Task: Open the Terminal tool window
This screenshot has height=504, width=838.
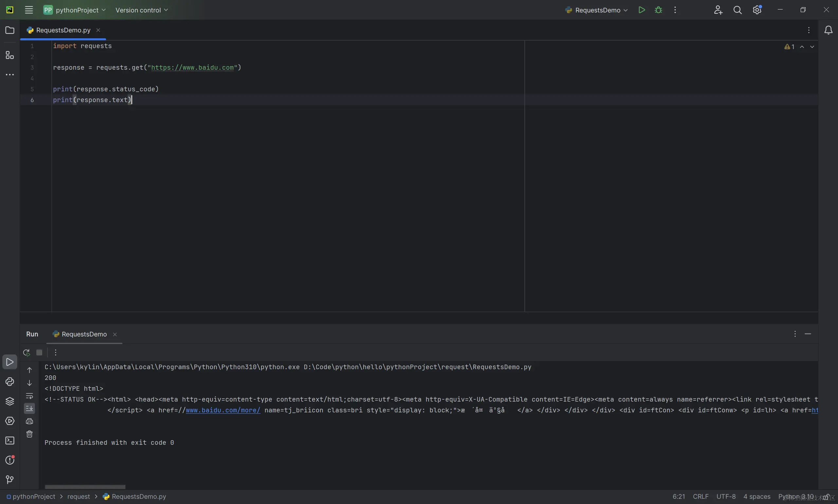Action: [10, 441]
